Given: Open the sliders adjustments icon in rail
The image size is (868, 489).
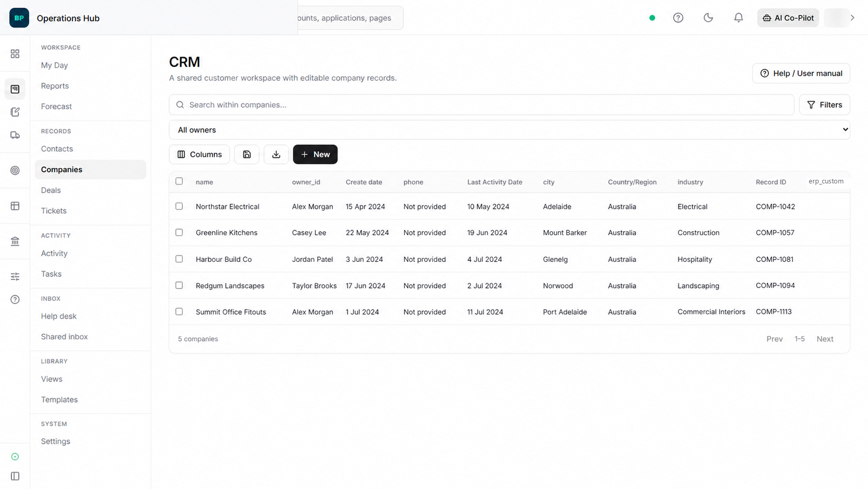Looking at the screenshot, I should pyautogui.click(x=15, y=276).
